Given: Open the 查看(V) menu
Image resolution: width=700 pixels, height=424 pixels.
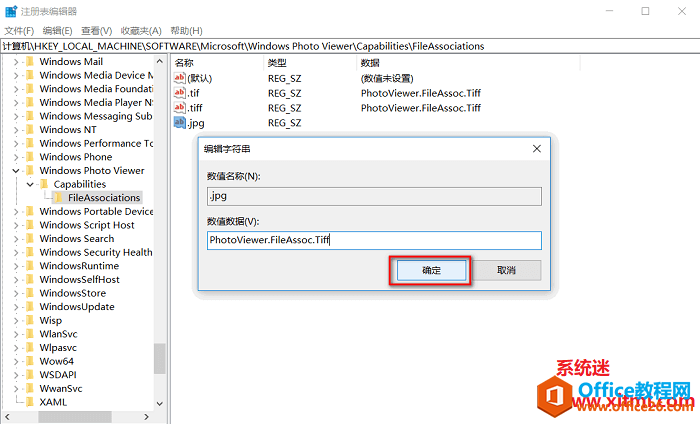Looking at the screenshot, I should coord(96,31).
